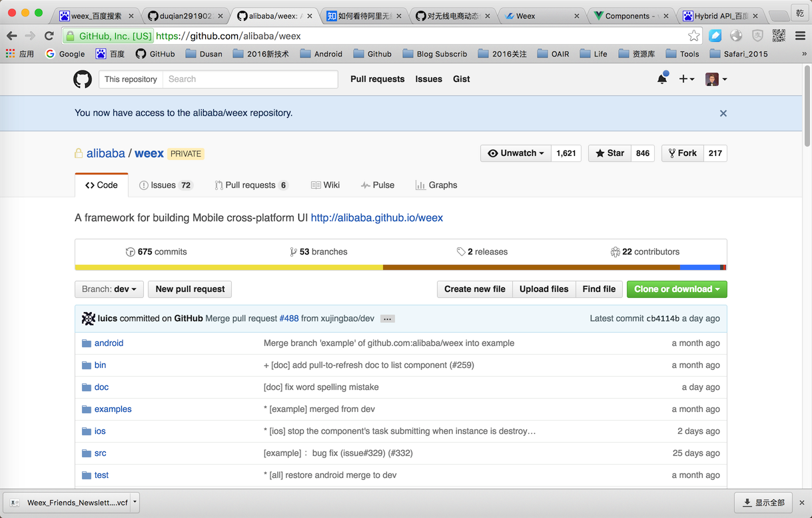Open Clone or download dropdown

coord(677,289)
